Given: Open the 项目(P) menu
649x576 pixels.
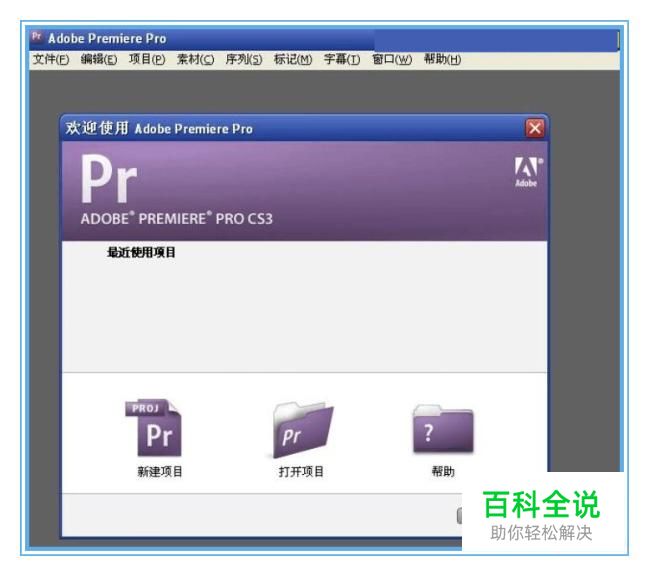Looking at the screenshot, I should 147,59.
